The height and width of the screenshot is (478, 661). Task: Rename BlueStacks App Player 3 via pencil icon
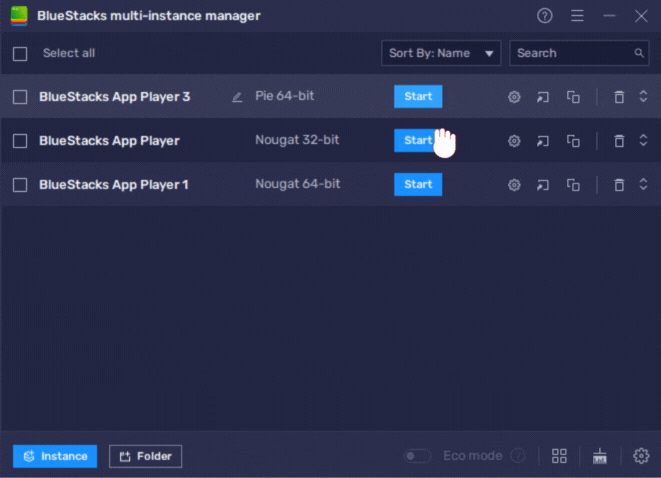point(237,97)
